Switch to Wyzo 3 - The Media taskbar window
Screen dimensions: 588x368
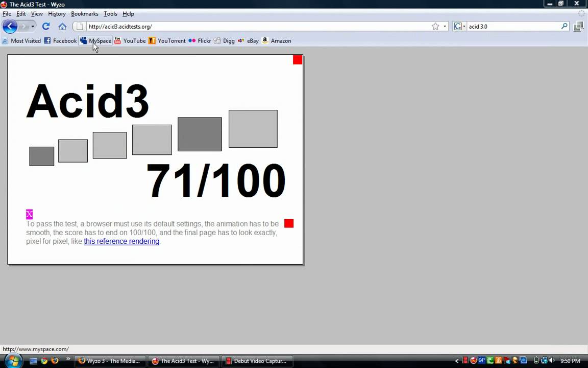(x=110, y=361)
